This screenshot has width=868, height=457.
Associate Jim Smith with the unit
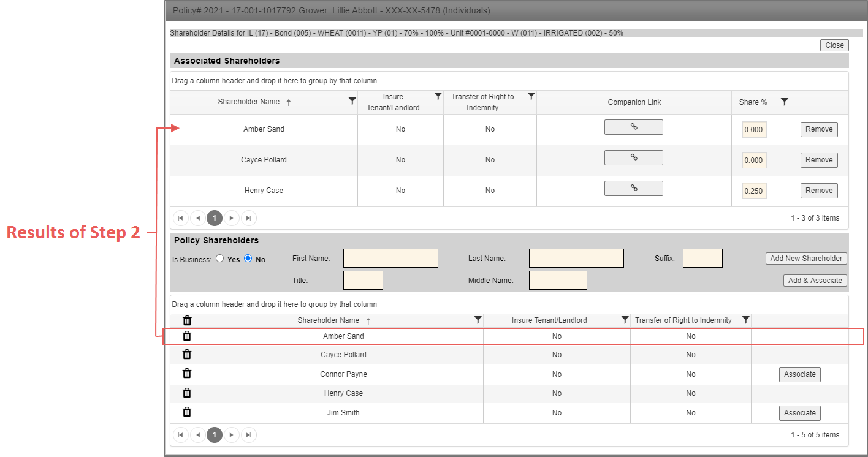[x=800, y=413]
